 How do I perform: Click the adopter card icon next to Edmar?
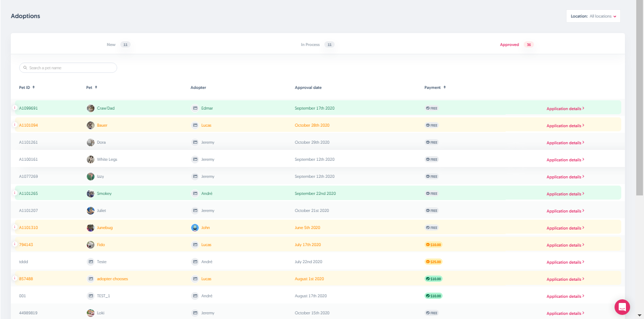pos(195,108)
